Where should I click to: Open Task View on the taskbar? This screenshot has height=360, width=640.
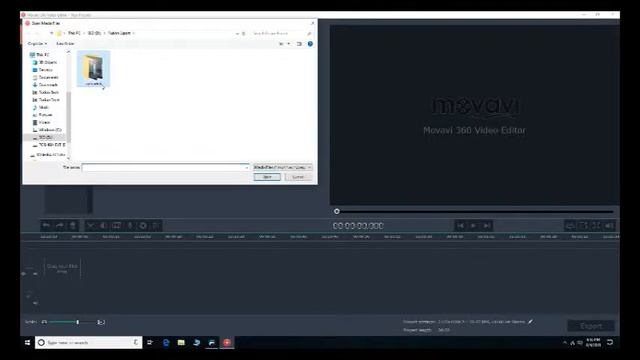(x=150, y=342)
